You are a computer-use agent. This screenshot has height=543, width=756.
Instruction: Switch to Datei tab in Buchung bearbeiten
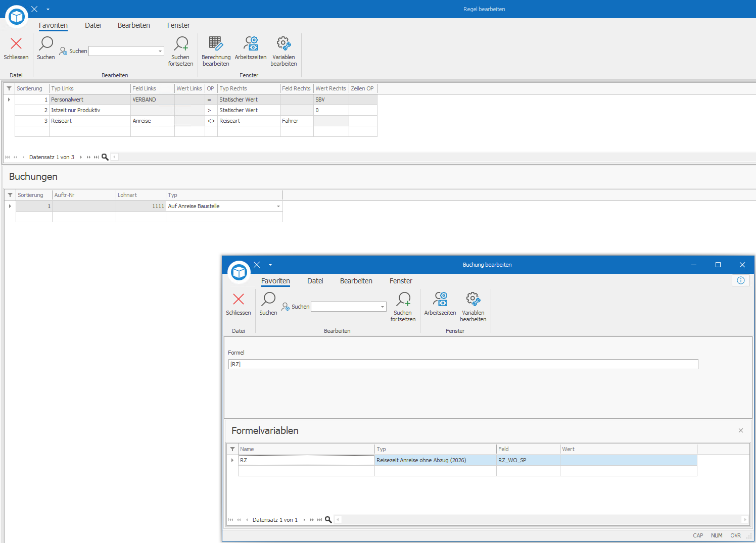(x=315, y=281)
